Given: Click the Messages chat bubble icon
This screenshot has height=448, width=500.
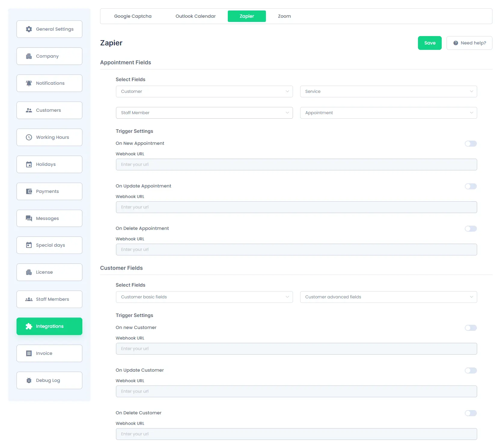Looking at the screenshot, I should pos(29,218).
